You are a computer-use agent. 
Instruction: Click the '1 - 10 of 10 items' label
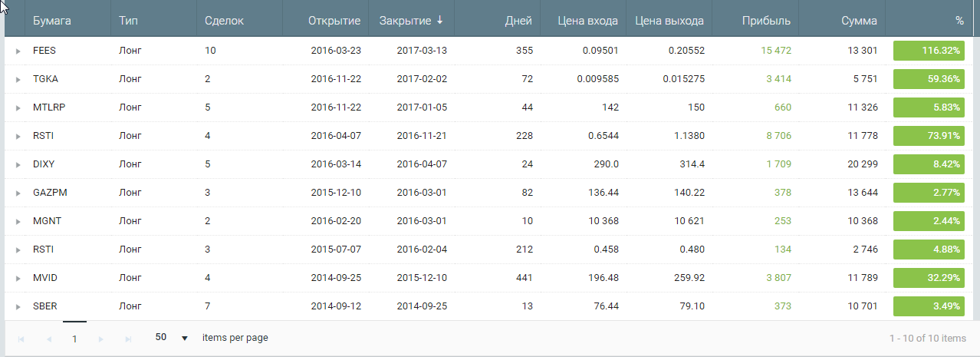928,339
